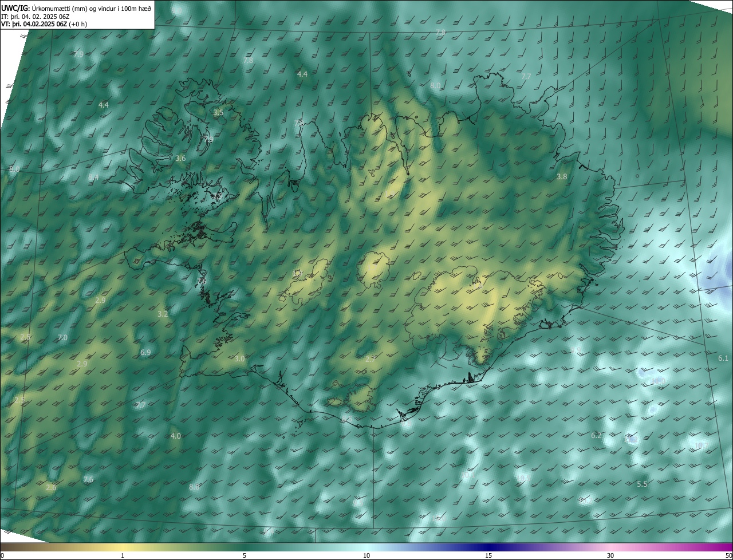Screen dimensions: 733x560
Task: Click the 6.2 value label on the map
Action: tap(596, 436)
